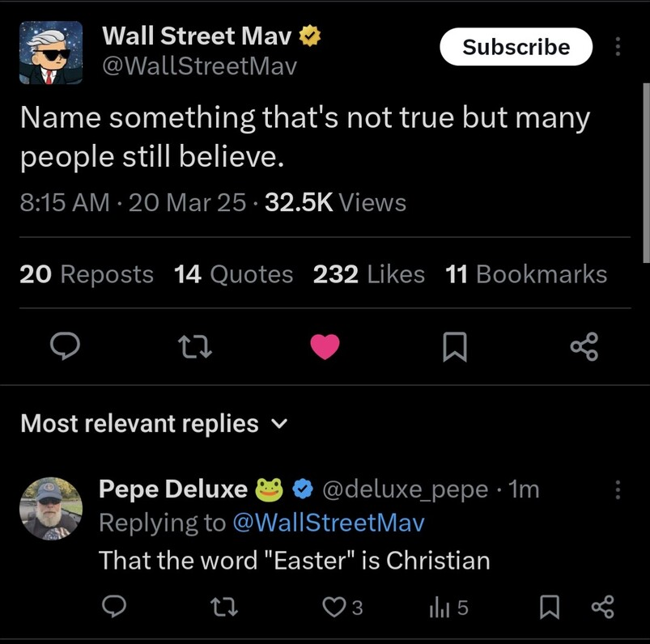Unlike the post with pink heart

pyautogui.click(x=325, y=347)
